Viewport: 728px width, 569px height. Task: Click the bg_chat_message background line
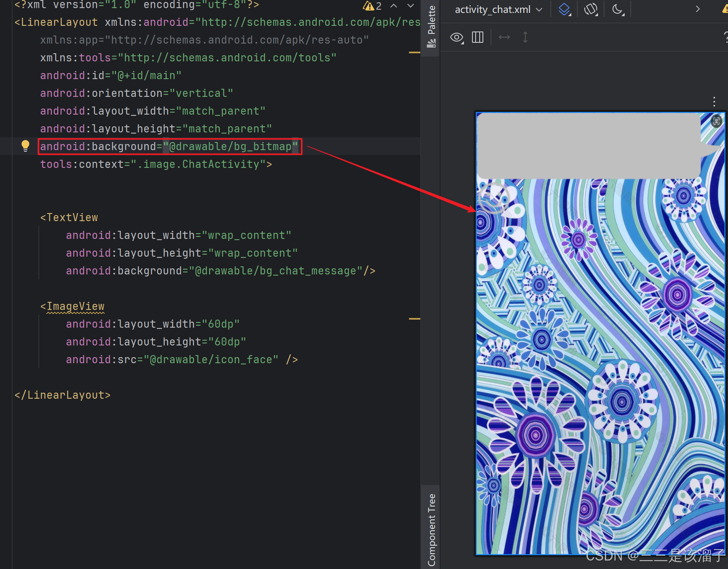[x=220, y=271]
